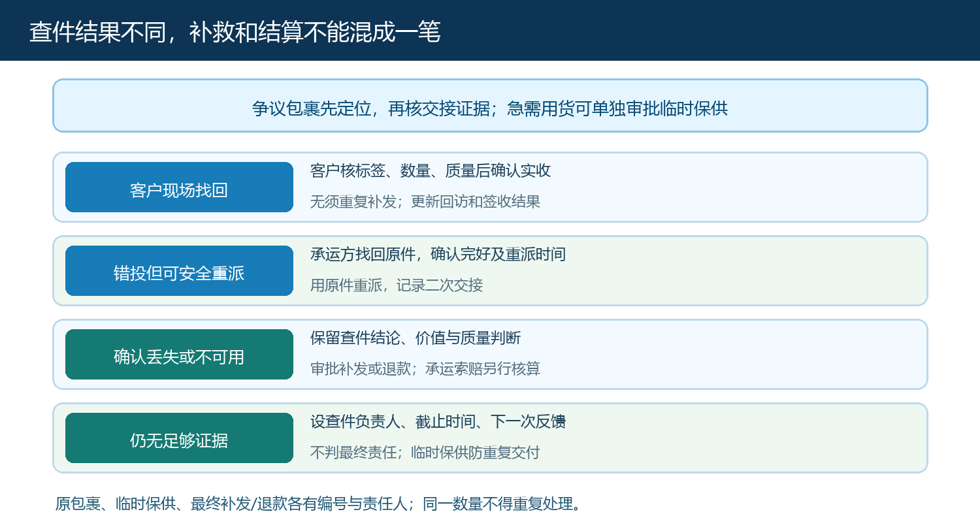
Task: Select text 无须重复补发；更新回访和签收结果
Action: point(425,201)
